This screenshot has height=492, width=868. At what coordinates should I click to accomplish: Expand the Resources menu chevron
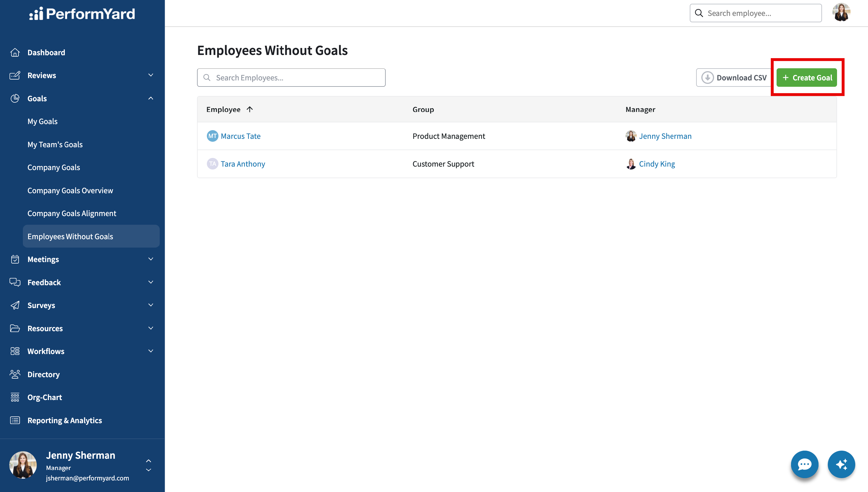click(151, 328)
